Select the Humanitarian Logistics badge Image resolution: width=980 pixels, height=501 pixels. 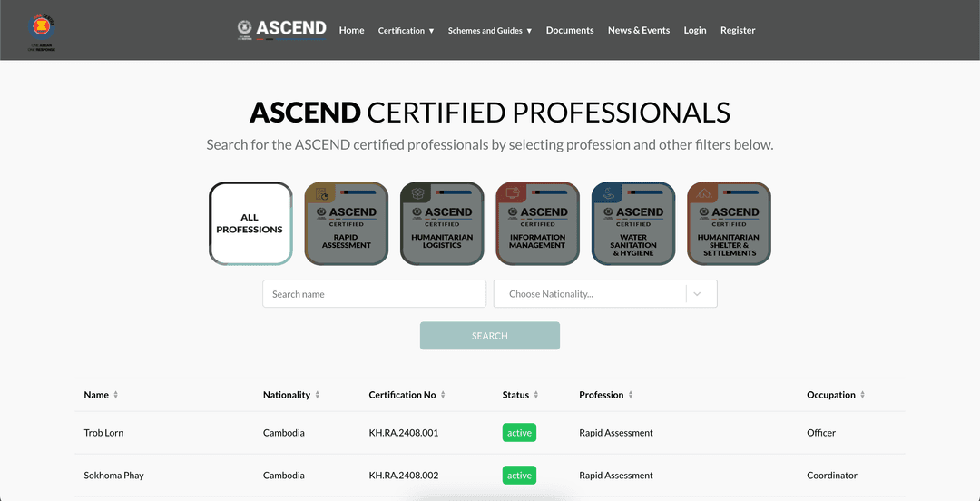[x=442, y=223]
